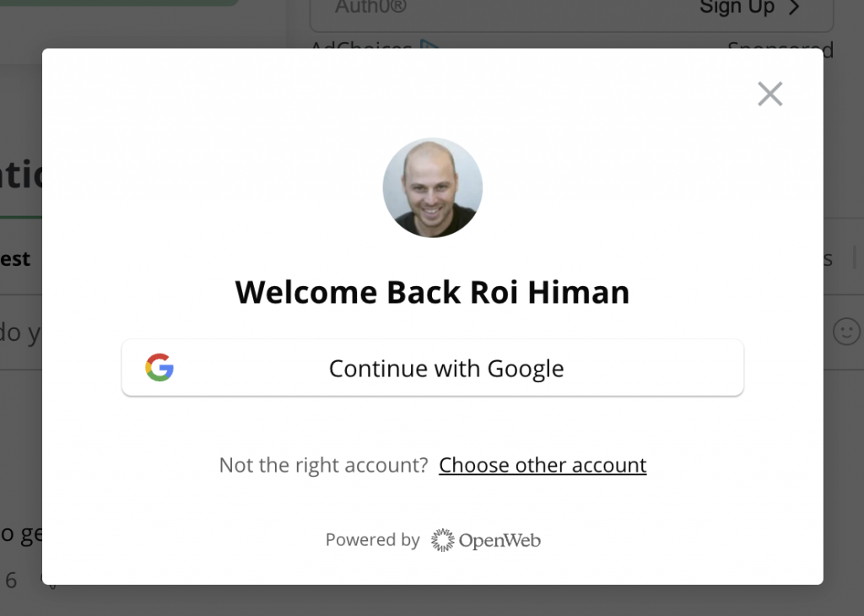Continue with Google sign-in
Viewport: 864px width, 616px height.
tap(433, 368)
